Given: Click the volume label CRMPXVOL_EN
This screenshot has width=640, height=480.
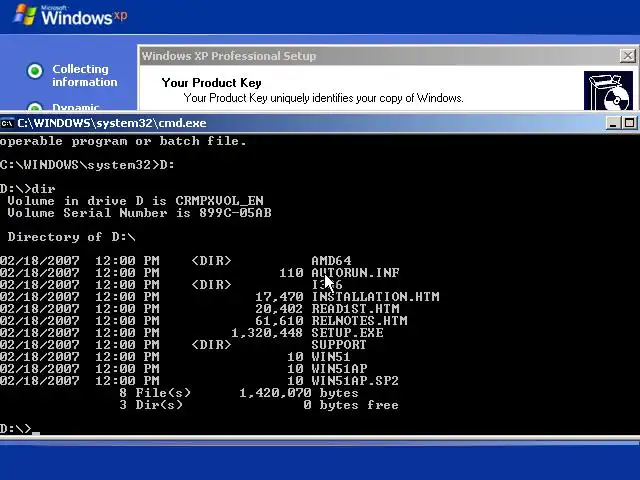Looking at the screenshot, I should [220, 201].
